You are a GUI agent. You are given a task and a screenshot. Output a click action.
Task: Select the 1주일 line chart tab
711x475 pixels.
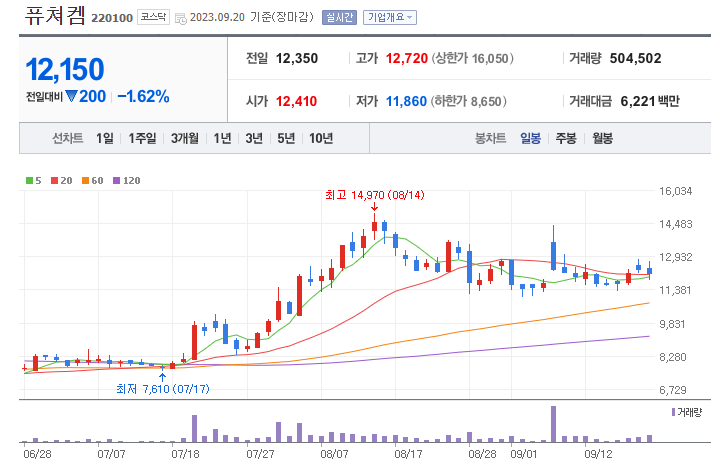coord(142,138)
